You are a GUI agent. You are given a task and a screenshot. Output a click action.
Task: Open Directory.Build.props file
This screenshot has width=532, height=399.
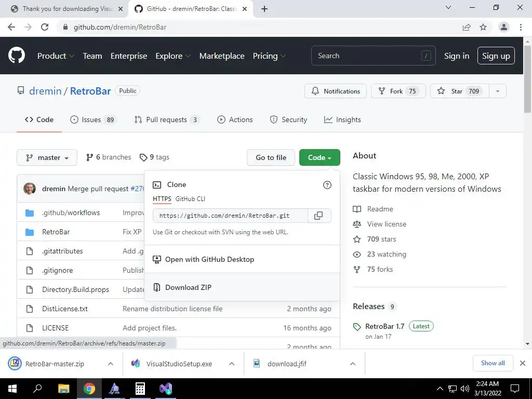pyautogui.click(x=75, y=289)
